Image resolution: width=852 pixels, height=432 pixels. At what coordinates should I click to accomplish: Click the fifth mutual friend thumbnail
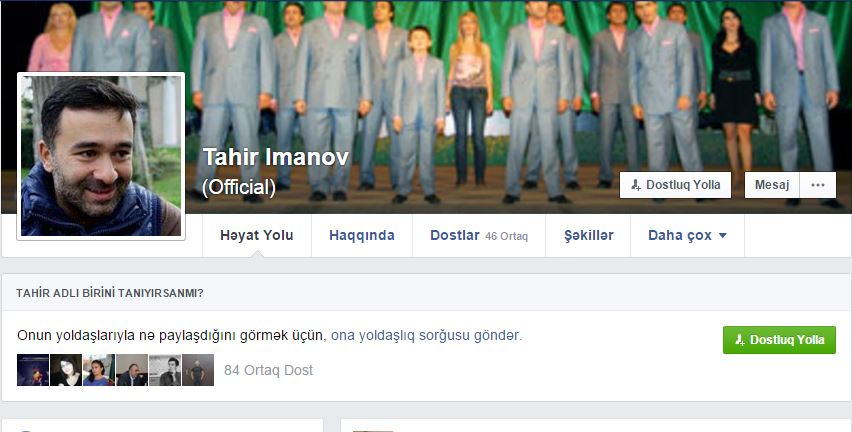pyautogui.click(x=165, y=370)
